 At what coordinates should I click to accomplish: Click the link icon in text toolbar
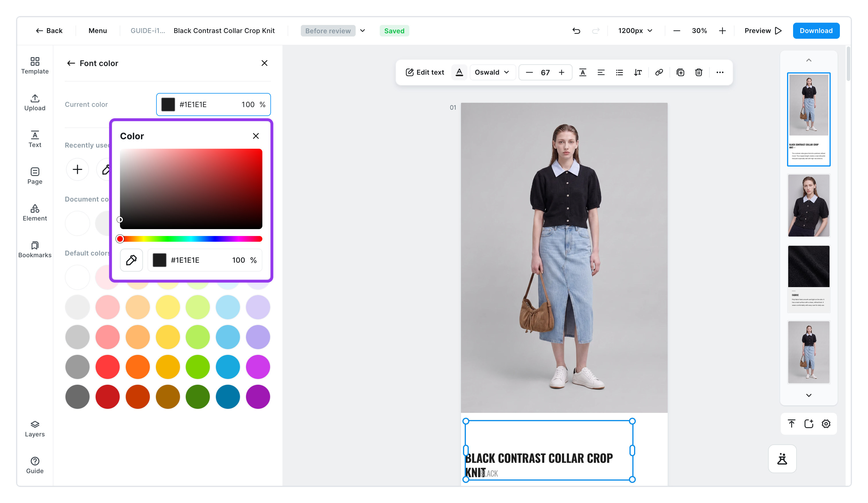[x=659, y=72]
